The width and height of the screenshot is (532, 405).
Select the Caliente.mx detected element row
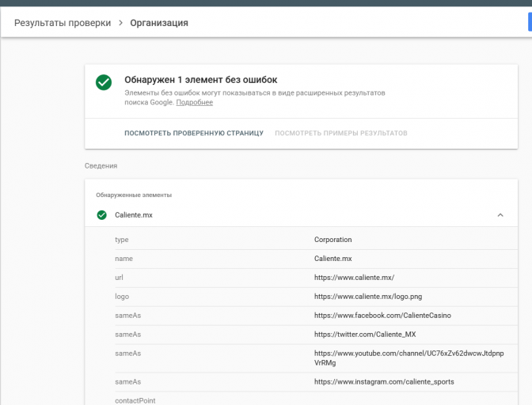[302, 215]
